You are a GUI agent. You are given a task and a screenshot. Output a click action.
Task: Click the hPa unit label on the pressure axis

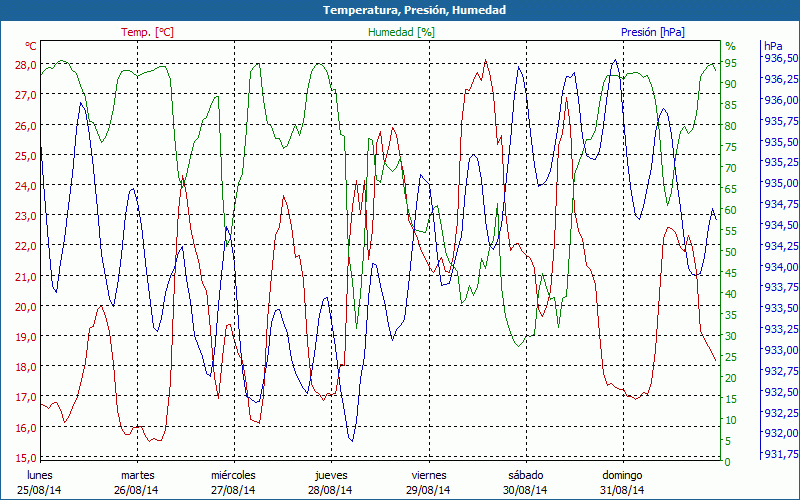pos(772,46)
